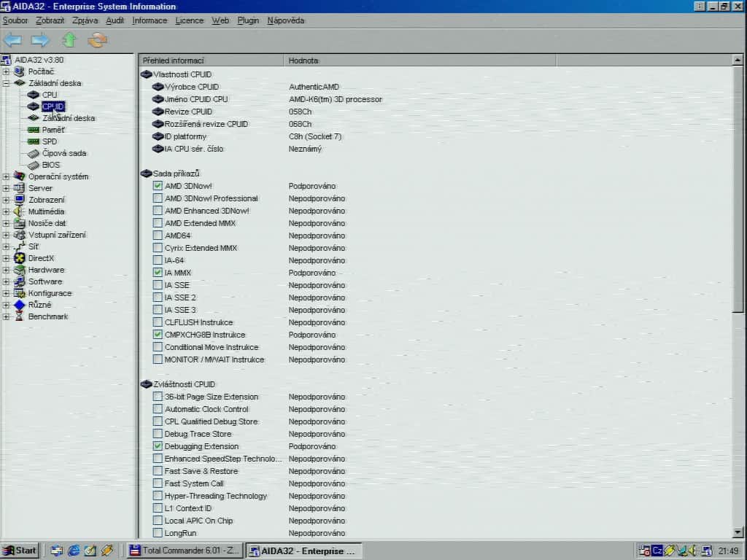Open the Zobrazit menu
The image size is (747, 560).
50,20
